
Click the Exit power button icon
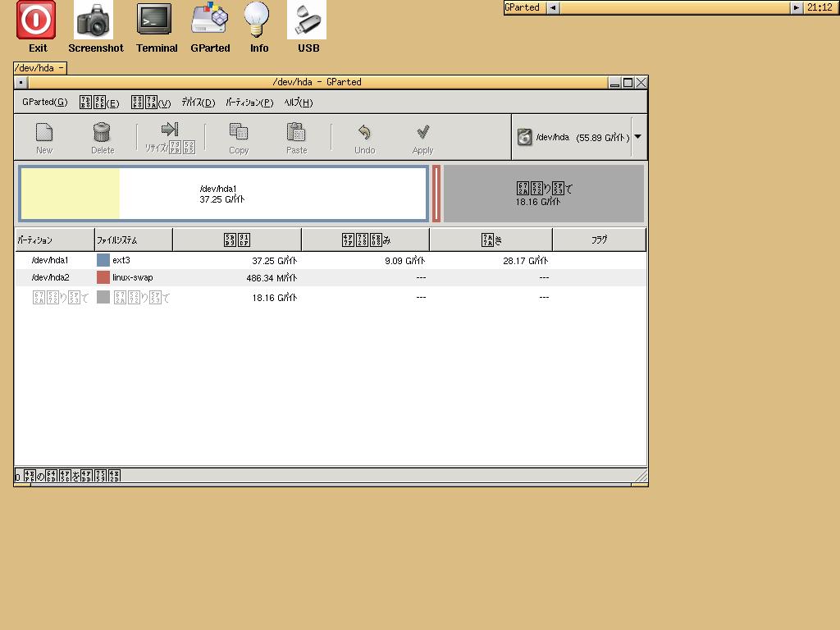(37, 20)
